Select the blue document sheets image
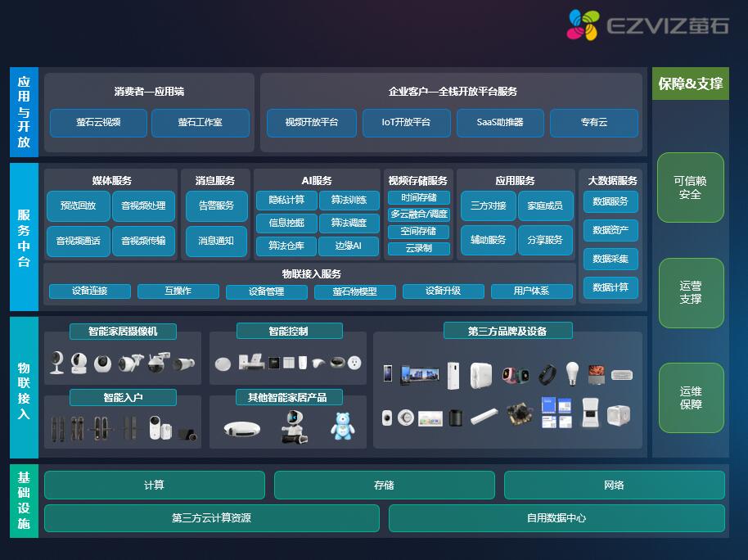 [556, 413]
